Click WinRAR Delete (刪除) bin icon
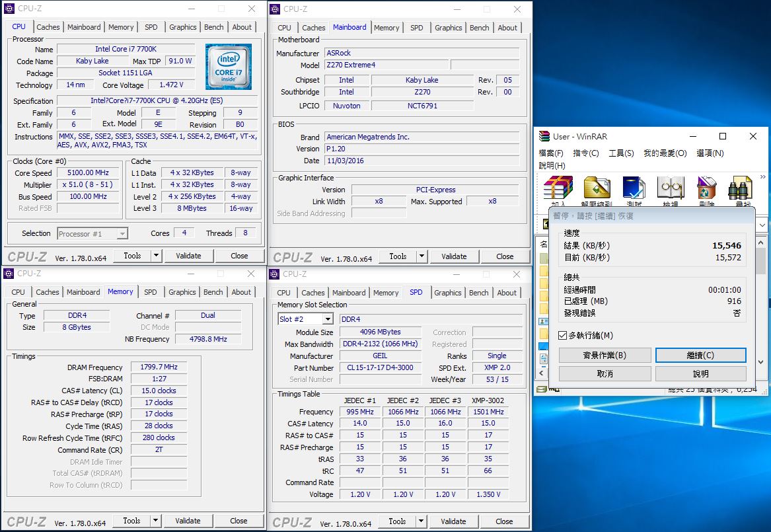This screenshot has height=532, width=771. tap(707, 188)
